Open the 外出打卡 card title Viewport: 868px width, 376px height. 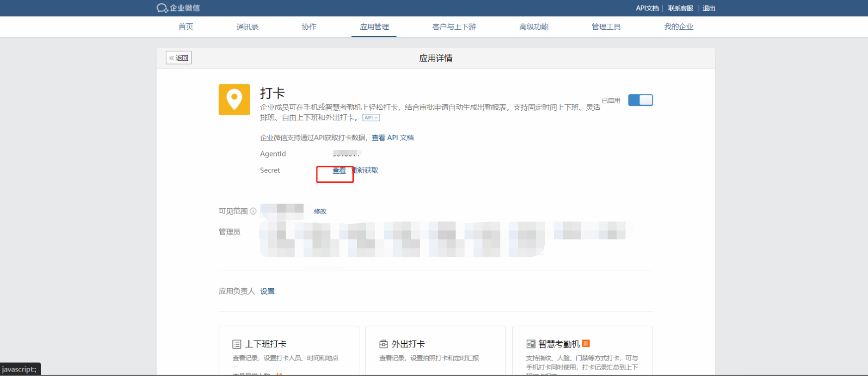coord(408,344)
